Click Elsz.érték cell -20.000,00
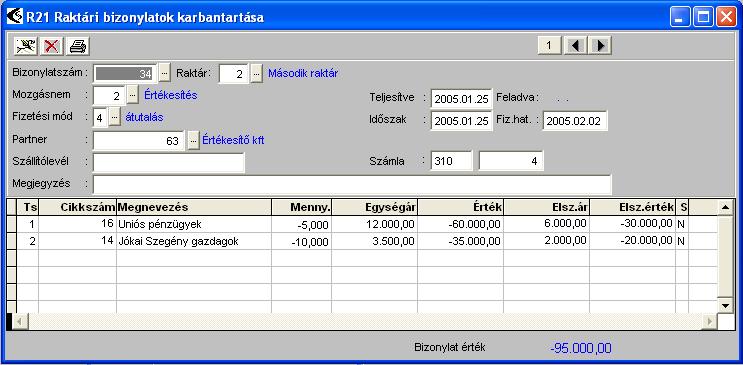 point(633,241)
